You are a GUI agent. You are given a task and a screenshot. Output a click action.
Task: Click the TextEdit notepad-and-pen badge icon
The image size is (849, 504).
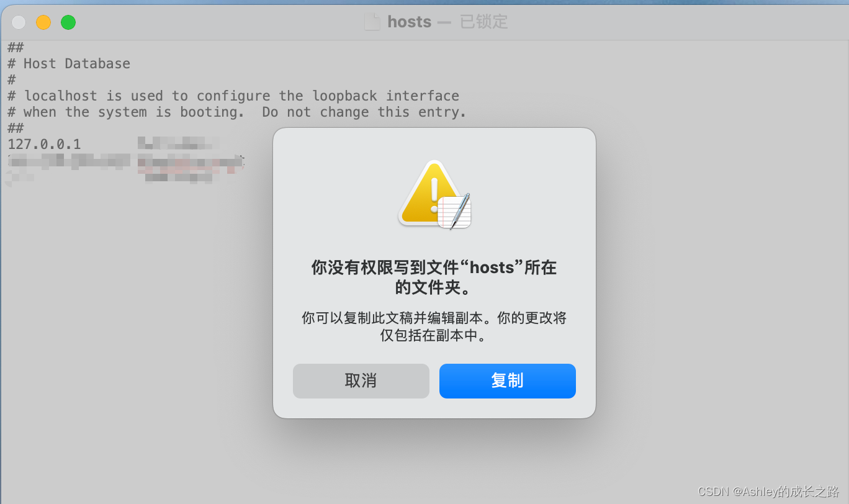click(455, 212)
